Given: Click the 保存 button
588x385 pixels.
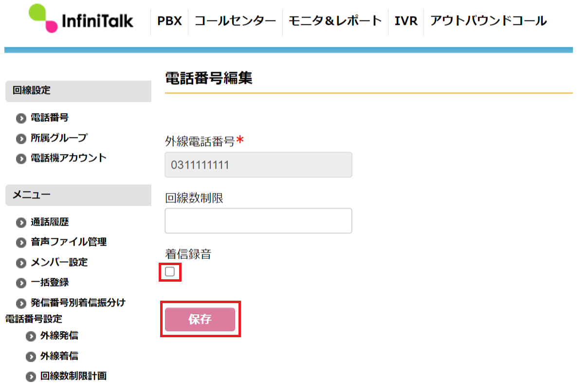Looking at the screenshot, I should (200, 319).
